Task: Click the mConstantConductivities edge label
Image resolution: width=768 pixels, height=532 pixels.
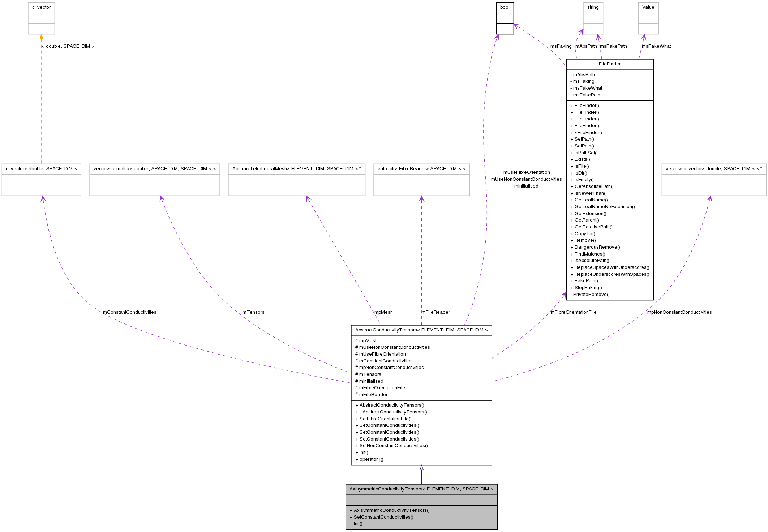Action: [130, 312]
